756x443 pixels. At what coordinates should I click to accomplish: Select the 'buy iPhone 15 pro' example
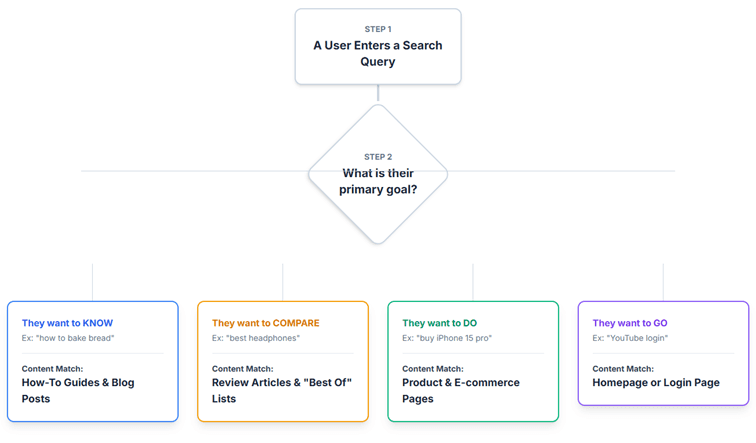tap(447, 338)
